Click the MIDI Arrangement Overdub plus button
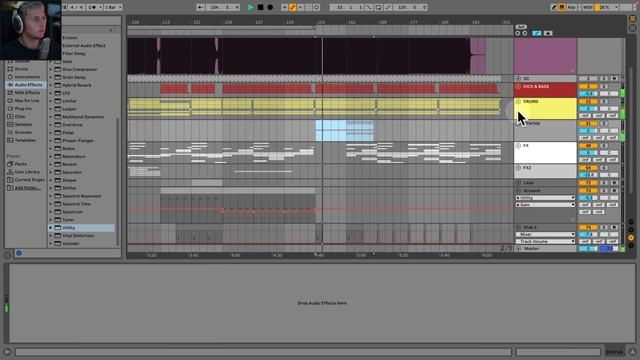640x360 pixels. 284,7
